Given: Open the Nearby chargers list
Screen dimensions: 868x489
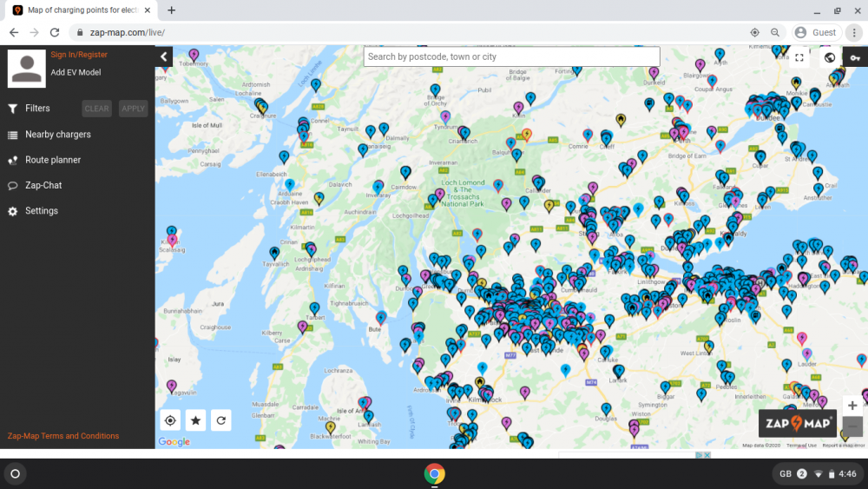Looking at the screenshot, I should [x=58, y=134].
